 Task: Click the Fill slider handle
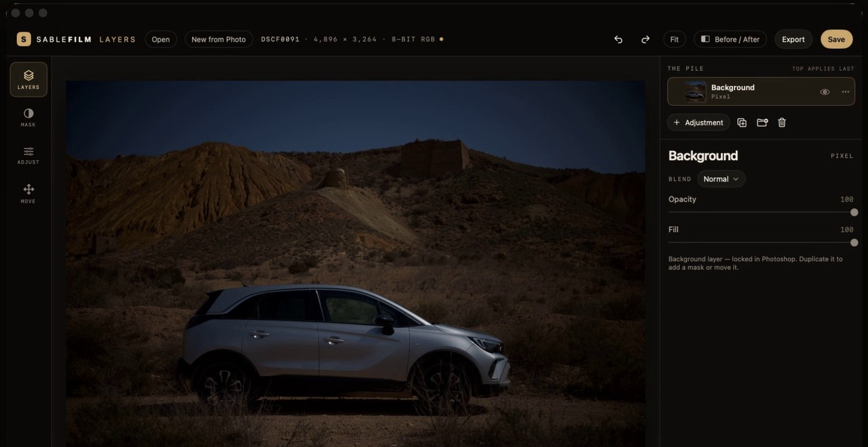click(x=854, y=243)
